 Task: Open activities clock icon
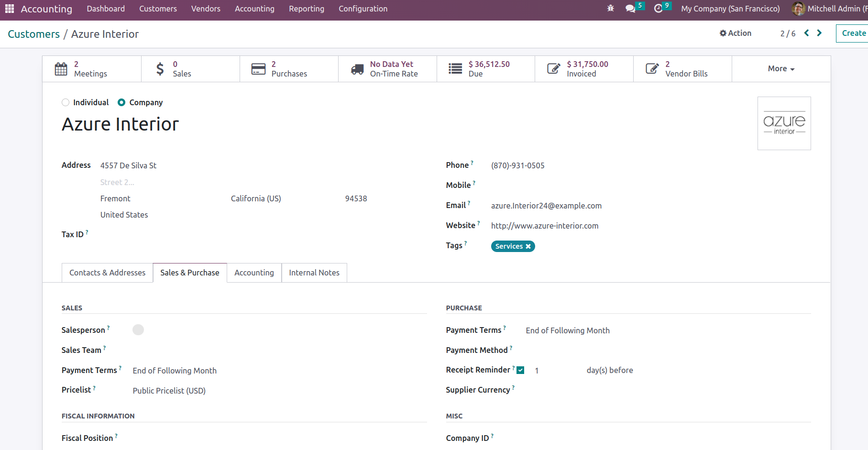pyautogui.click(x=659, y=9)
